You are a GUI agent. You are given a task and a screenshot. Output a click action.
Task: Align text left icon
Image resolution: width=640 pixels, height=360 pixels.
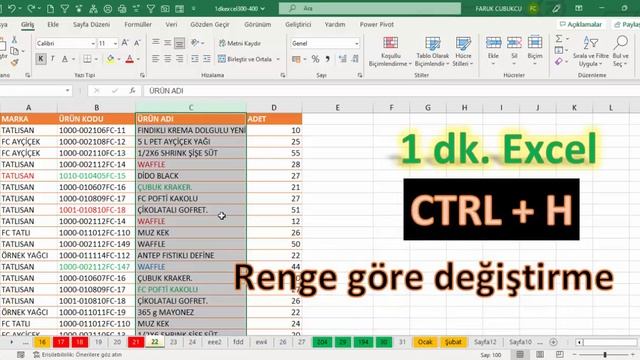[156, 59]
